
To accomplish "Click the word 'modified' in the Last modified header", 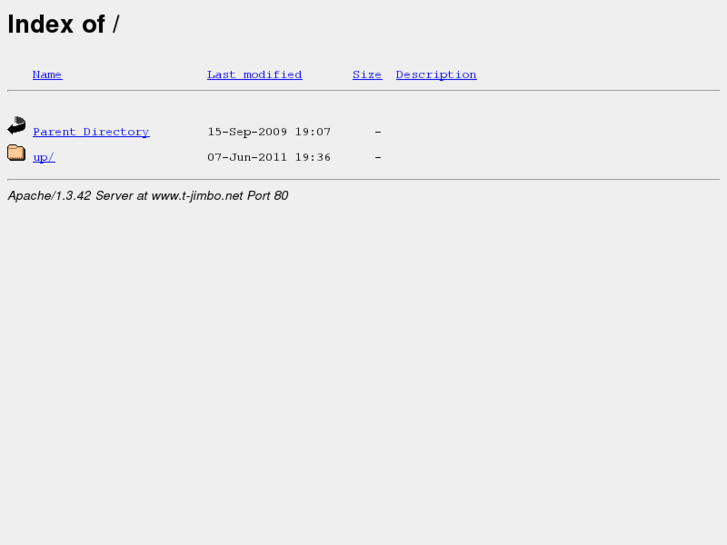I will pyautogui.click(x=273, y=75).
